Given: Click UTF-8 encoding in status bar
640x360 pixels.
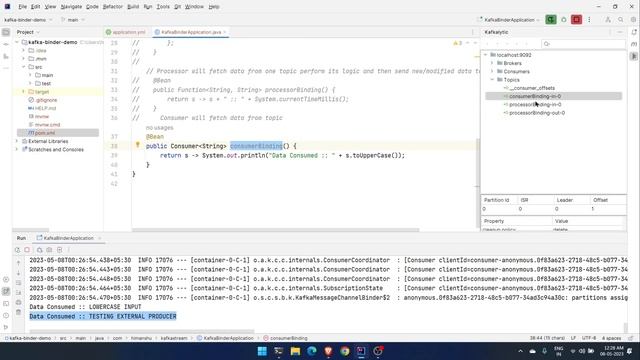Looking at the screenshot, I should (x=589, y=338).
